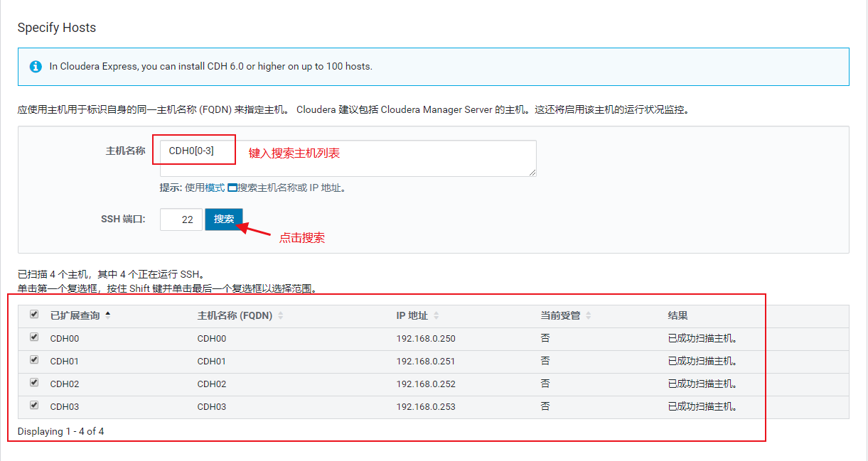Sort by 已扩展查询 column
This screenshot has height=461, width=868.
tap(80, 315)
